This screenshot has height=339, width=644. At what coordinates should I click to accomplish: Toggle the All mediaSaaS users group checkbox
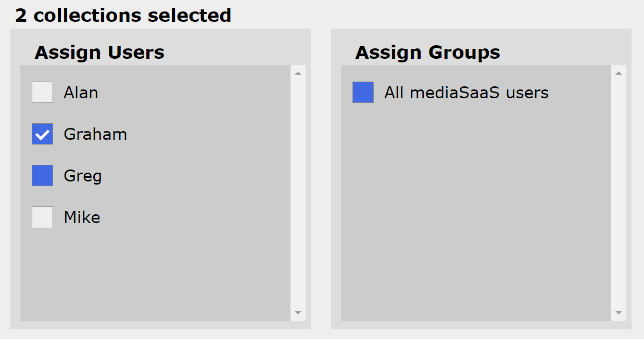tap(363, 93)
